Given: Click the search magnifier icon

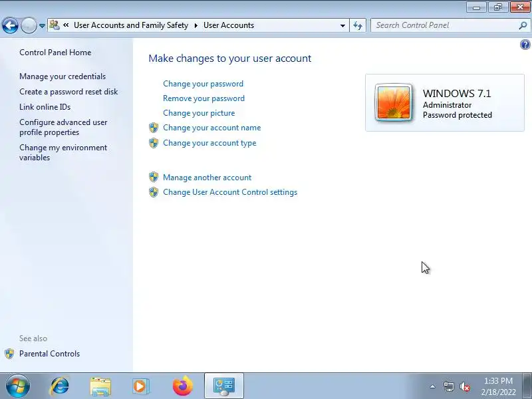Looking at the screenshot, I should point(523,25).
